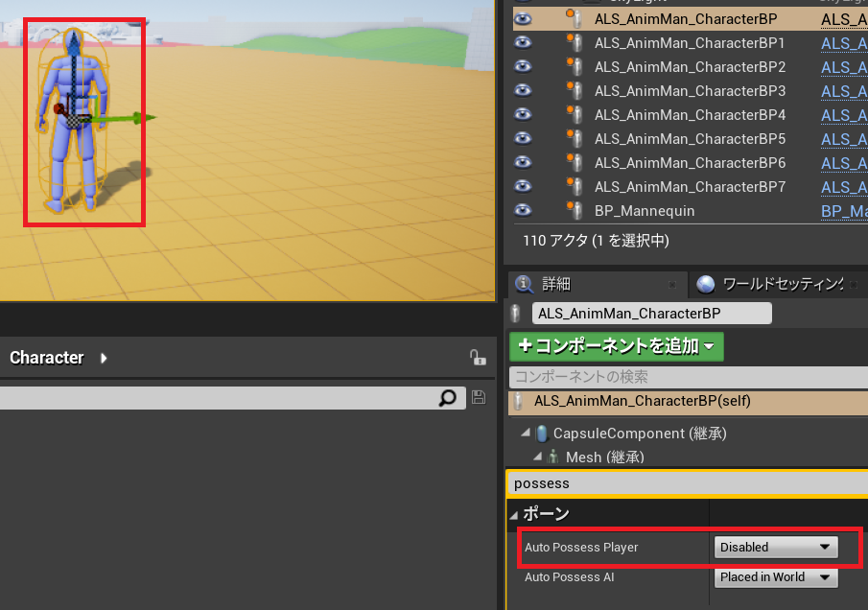Toggle visibility of ALS_AnimMan_CharacterBP5

click(x=523, y=138)
